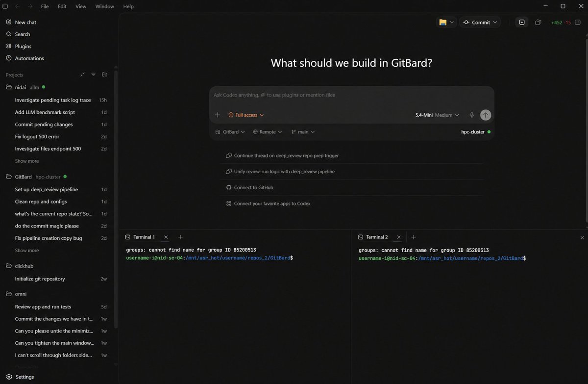588x384 pixels.
Task: Toggle the sidebar panel icon in title bar
Action: pyautogui.click(x=5, y=6)
